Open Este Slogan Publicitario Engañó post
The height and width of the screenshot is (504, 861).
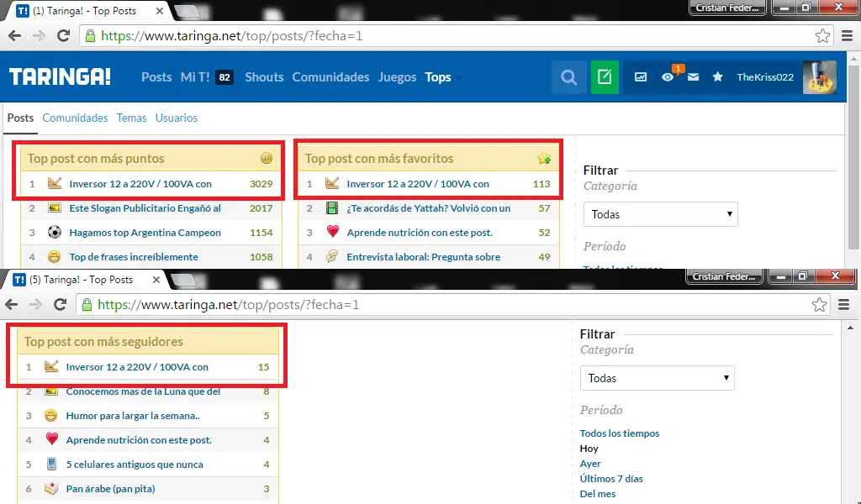coord(145,208)
